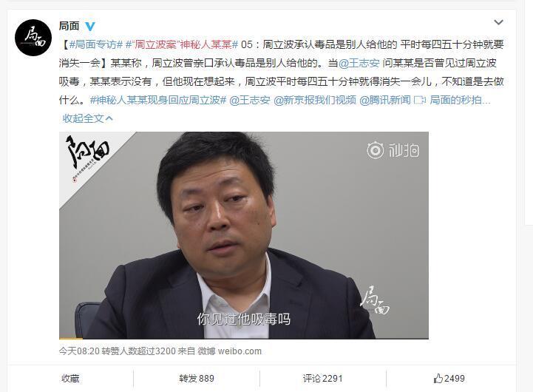Image resolution: width=533 pixels, height=392 pixels.
Task: Play the interview video thumbnail
Action: (244, 235)
